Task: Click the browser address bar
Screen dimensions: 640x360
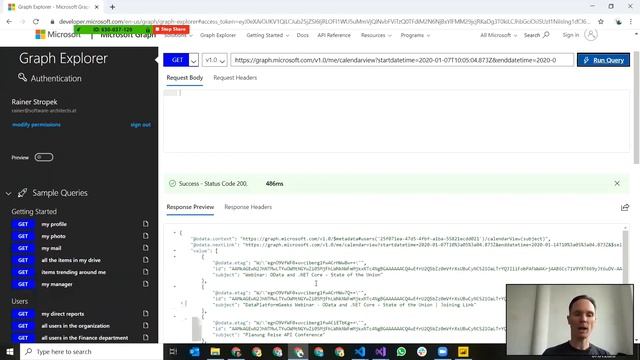Action: (x=324, y=21)
